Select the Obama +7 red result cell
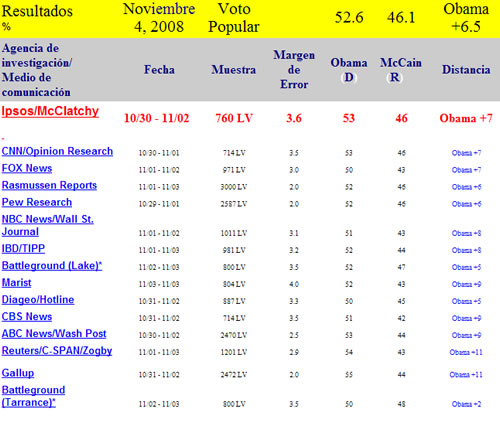The height and width of the screenshot is (423, 500). pos(466,118)
